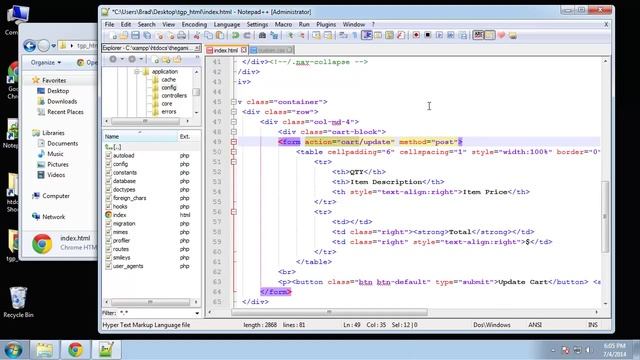Click the Copy toolbar icon

(209, 36)
